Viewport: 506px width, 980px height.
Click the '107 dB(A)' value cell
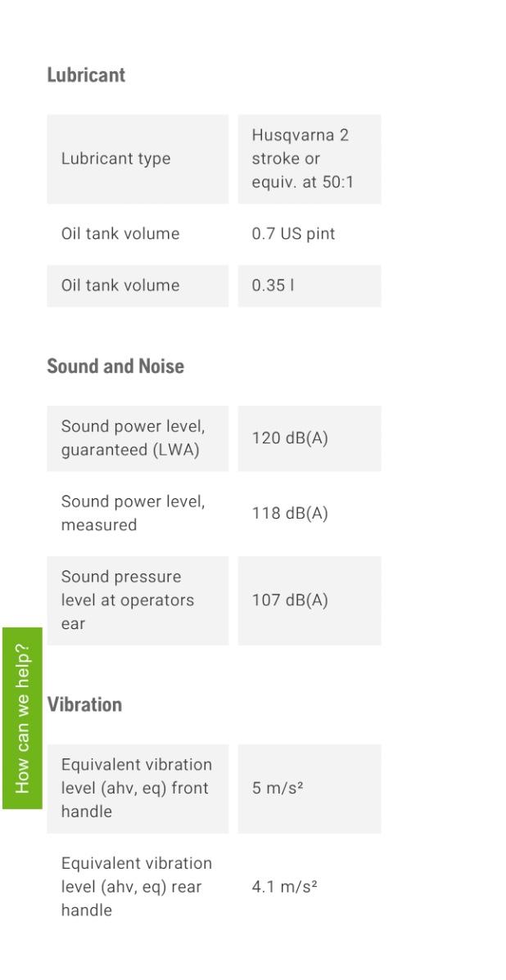[290, 600]
